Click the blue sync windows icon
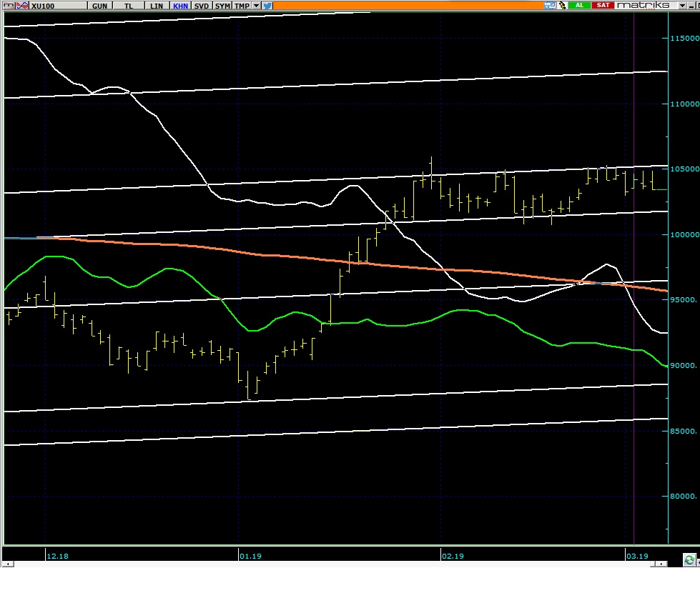This screenshot has width=700, height=593. tap(550, 5)
